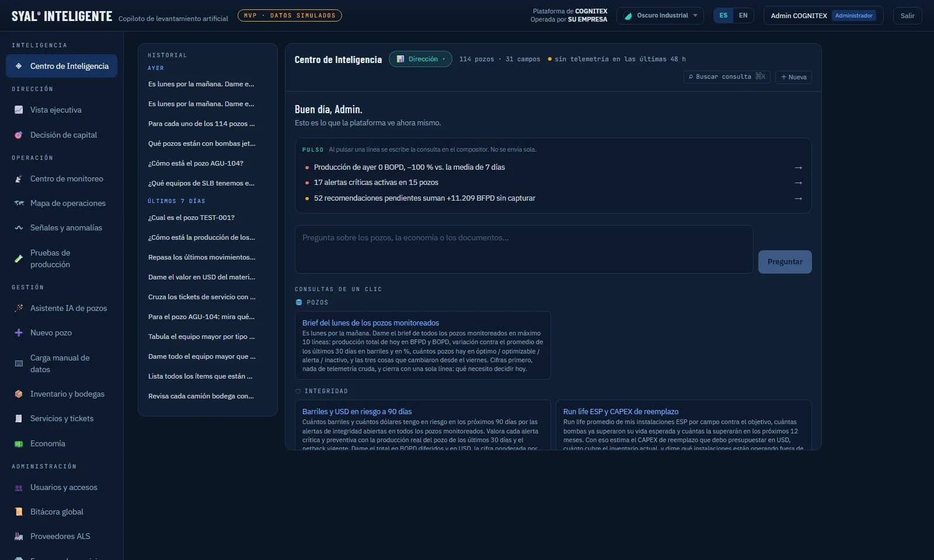Open Servicios y tickets menu item
Screen dimensions: 934x560
coord(61,418)
